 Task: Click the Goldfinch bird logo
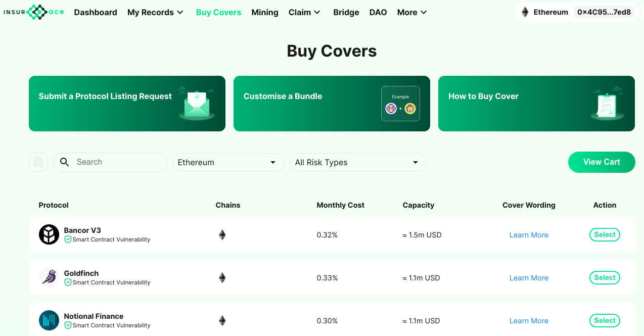pyautogui.click(x=49, y=277)
